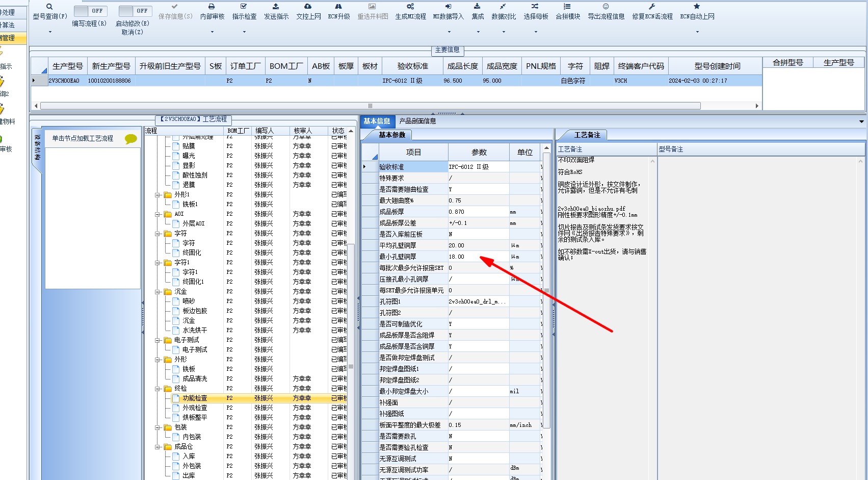Sort by 板厚 column header
Viewport: 868px width, 480px height.
346,66
